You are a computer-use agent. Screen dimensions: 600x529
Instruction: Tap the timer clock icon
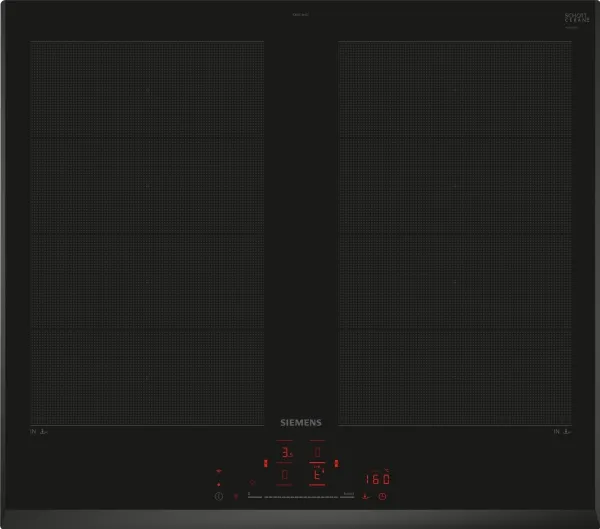tap(383, 496)
